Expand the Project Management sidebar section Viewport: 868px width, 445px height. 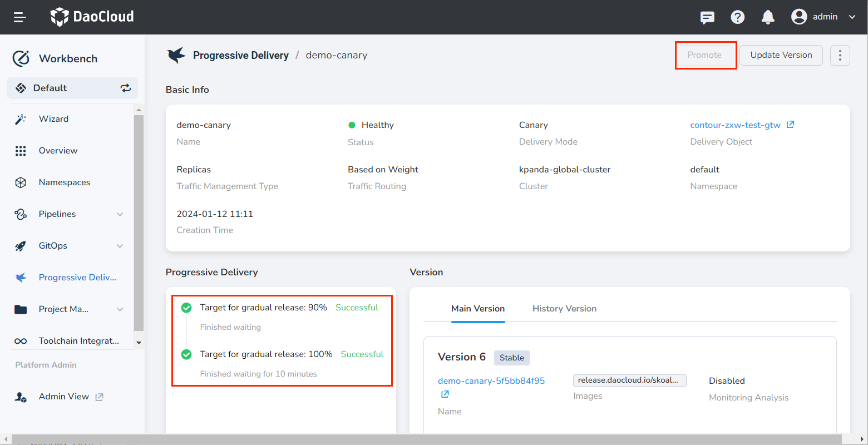click(120, 309)
